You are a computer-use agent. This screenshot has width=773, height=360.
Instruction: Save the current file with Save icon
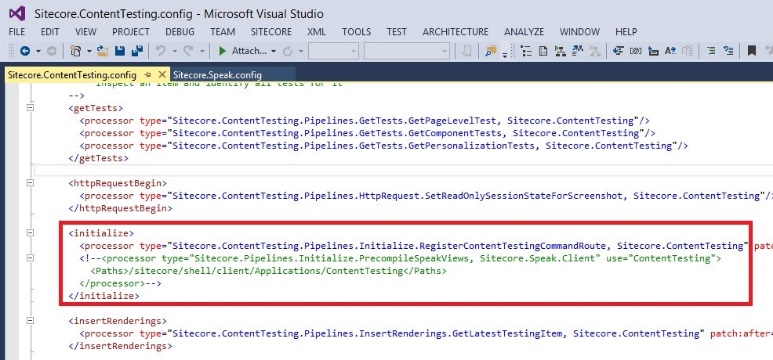(120, 51)
